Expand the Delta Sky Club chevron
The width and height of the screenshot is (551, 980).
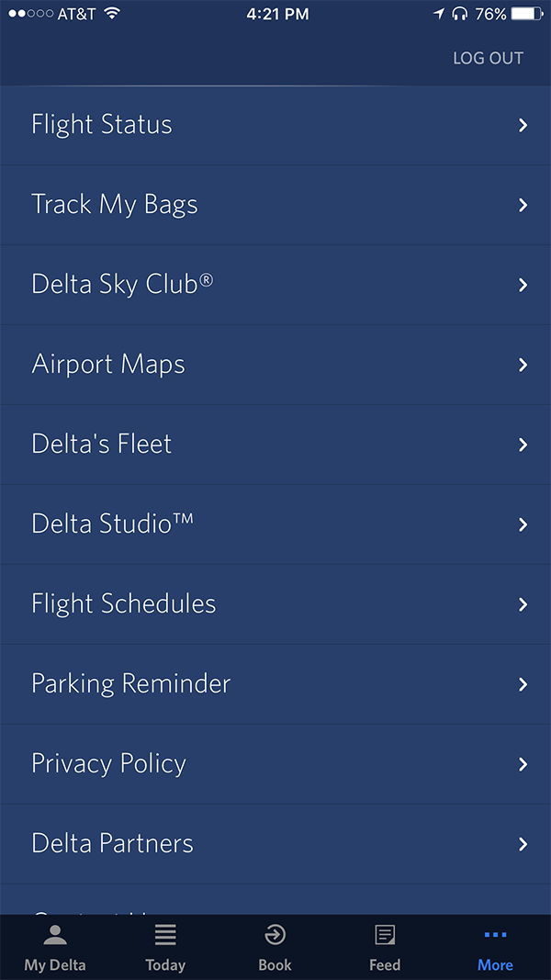[523, 285]
